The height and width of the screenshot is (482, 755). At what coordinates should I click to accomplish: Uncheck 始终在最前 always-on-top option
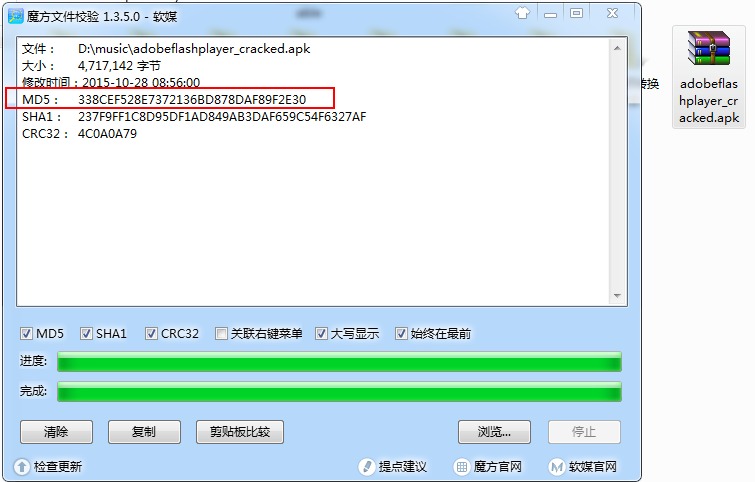(401, 333)
